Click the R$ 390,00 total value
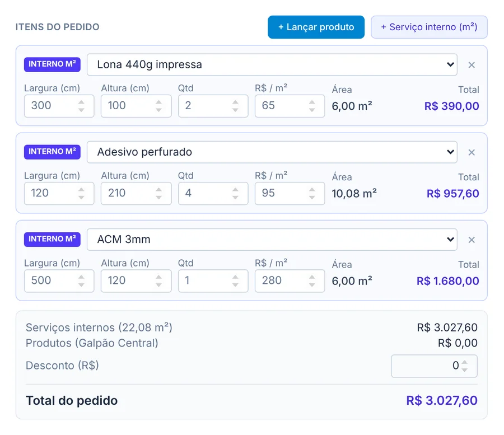Image resolution: width=504 pixels, height=435 pixels. (451, 106)
